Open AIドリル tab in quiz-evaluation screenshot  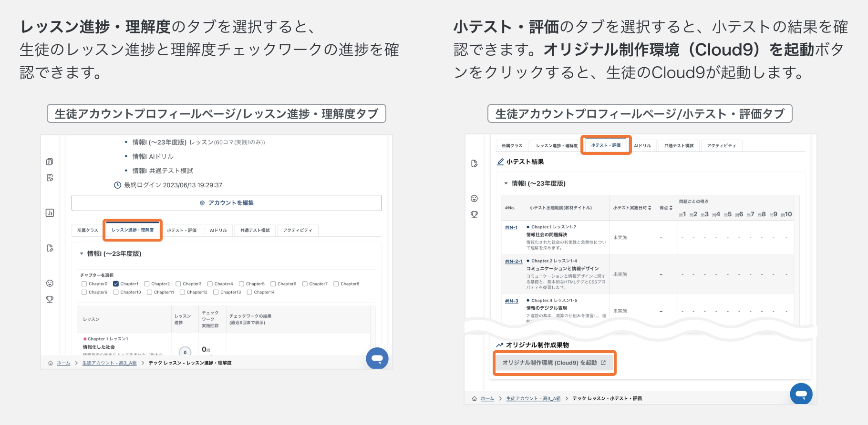tap(642, 146)
